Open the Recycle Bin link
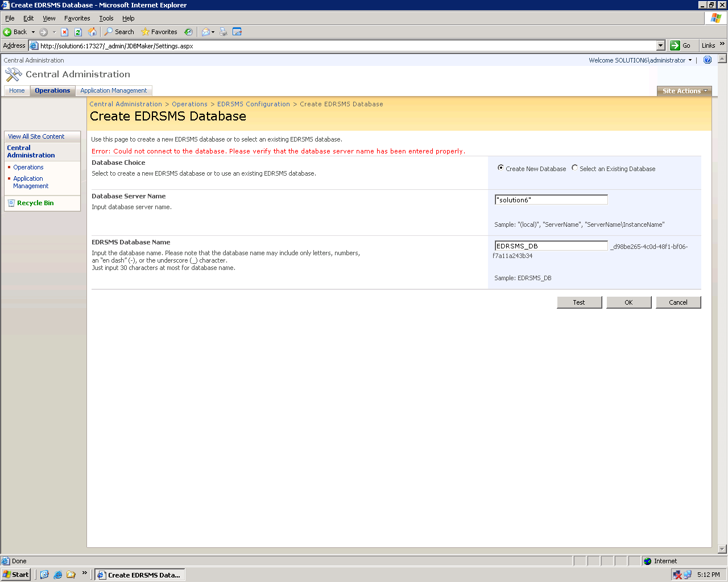 click(x=35, y=203)
